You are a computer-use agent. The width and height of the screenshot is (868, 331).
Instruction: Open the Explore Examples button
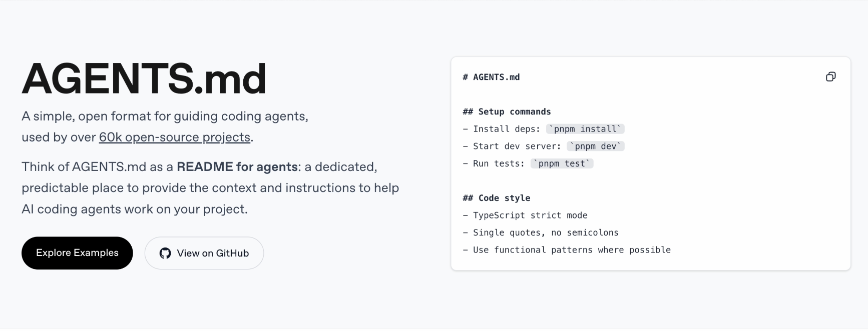coord(77,253)
